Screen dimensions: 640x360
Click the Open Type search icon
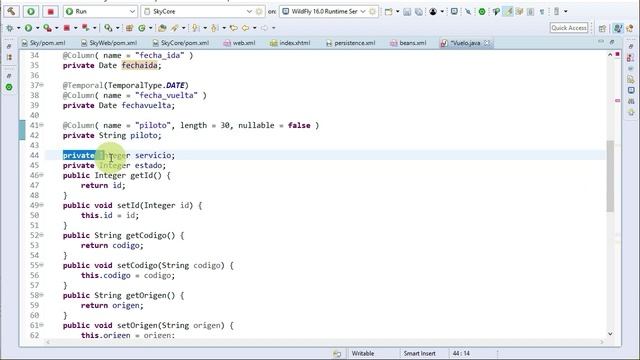(108, 28)
